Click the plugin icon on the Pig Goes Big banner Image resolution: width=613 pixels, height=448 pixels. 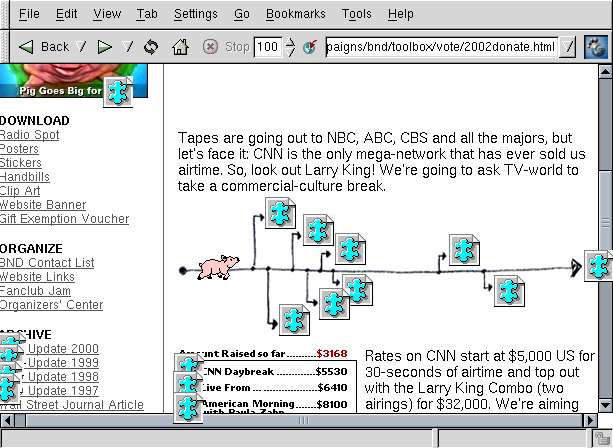pyautogui.click(x=118, y=92)
